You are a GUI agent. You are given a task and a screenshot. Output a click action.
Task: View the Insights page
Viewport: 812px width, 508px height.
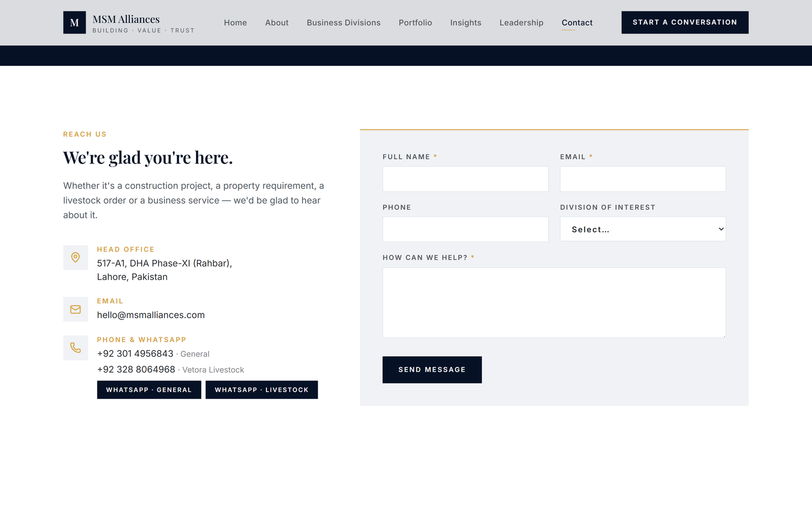(465, 23)
